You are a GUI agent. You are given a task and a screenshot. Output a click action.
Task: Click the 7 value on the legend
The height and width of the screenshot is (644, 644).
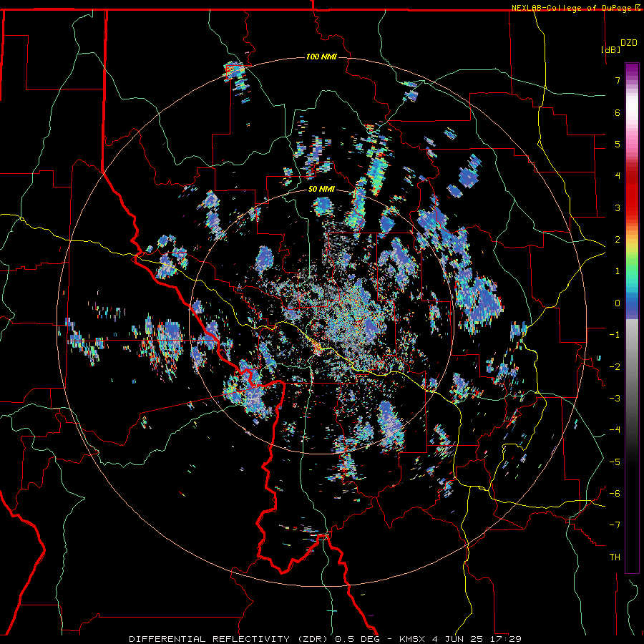618,80
